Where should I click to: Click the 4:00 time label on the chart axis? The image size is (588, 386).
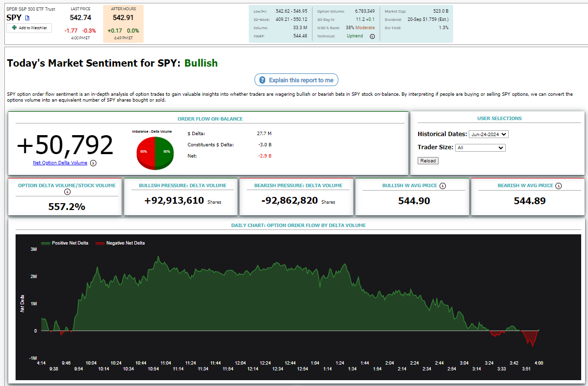click(539, 363)
